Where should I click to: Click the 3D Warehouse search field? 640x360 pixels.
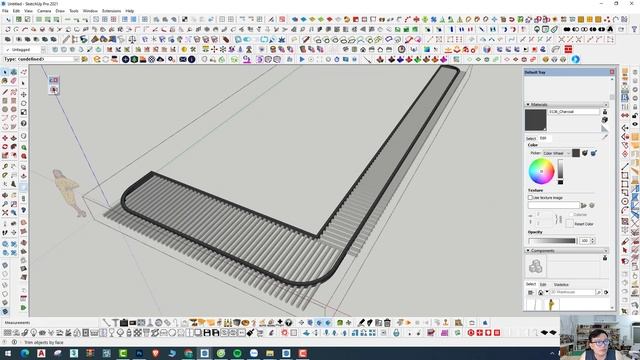coord(573,293)
